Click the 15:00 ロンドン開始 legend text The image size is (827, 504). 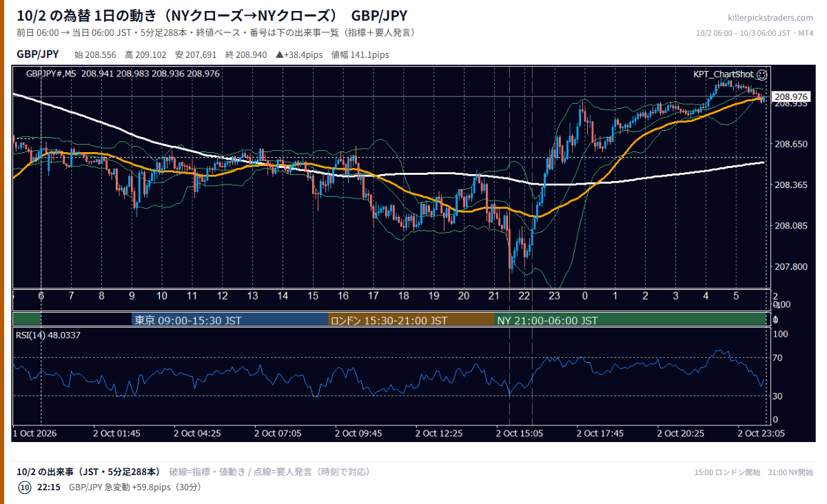pos(727,472)
